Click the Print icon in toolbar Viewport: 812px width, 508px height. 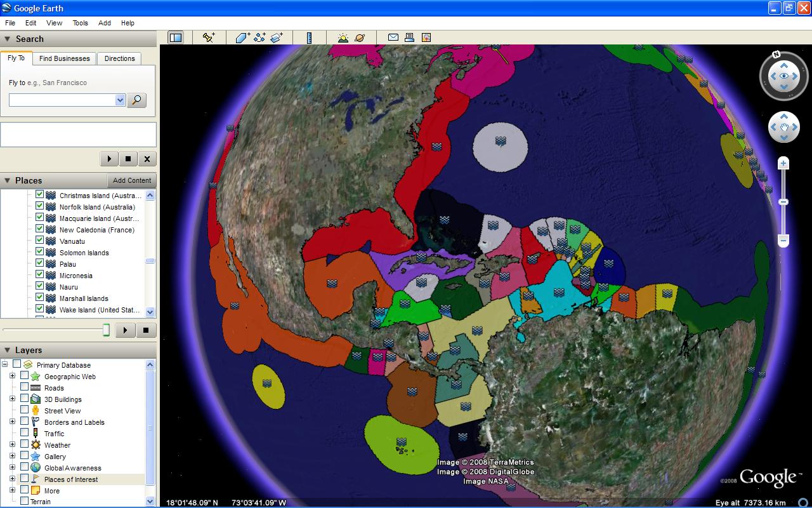[x=409, y=38]
